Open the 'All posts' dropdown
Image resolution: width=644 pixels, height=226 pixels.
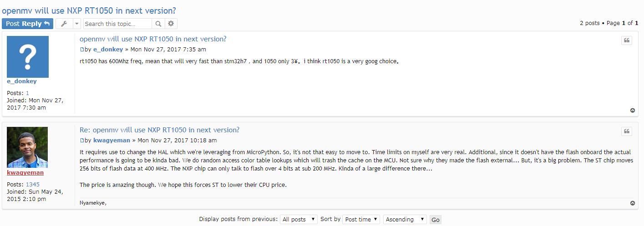click(299, 219)
